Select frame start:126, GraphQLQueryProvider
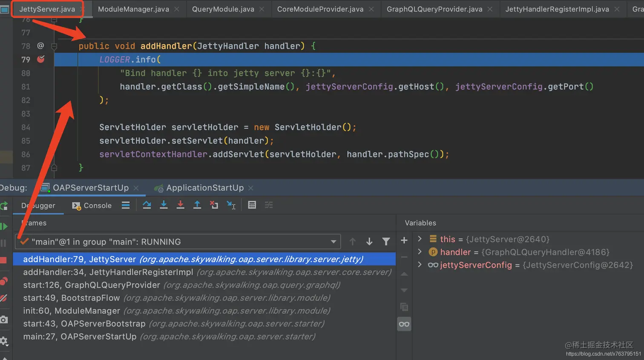The width and height of the screenshot is (644, 360). 204,285
